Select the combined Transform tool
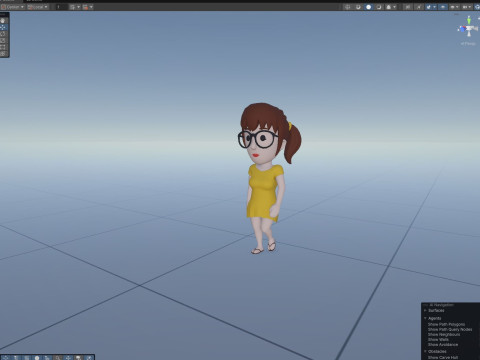 pyautogui.click(x=3, y=53)
